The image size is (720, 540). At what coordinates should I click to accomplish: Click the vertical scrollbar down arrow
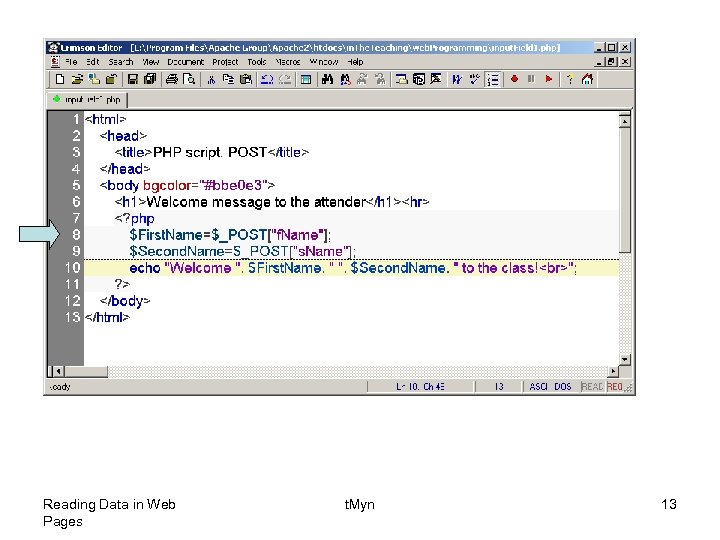point(624,360)
